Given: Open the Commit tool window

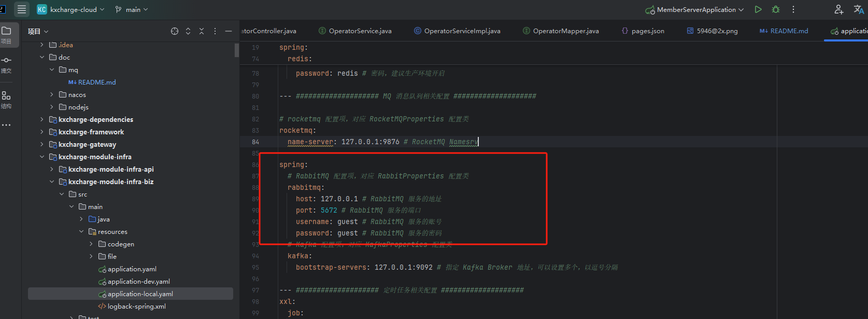Looking at the screenshot, I should 6,64.
